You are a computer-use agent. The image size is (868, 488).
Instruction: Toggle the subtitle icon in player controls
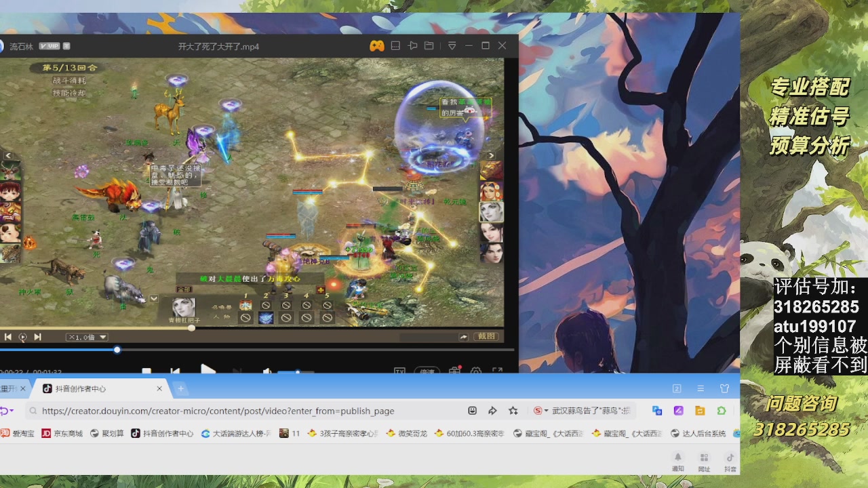[x=400, y=371]
